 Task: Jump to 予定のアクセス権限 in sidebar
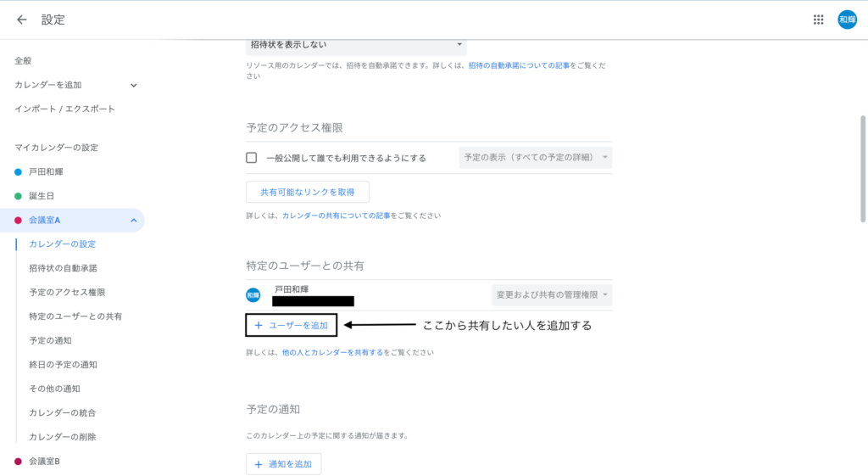point(67,292)
